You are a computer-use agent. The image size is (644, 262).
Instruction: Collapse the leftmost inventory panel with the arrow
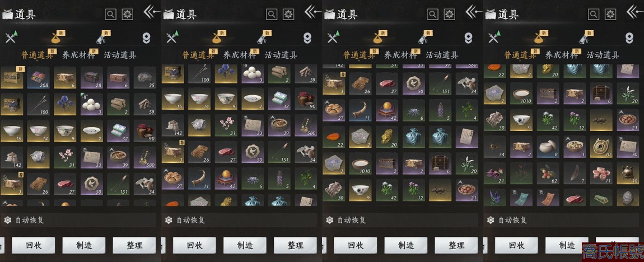coord(152,12)
